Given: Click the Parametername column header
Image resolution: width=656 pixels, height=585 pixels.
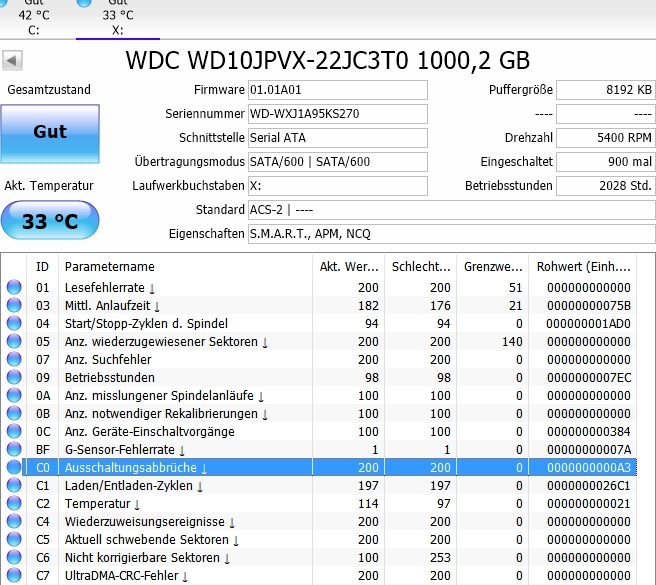Looking at the screenshot, I should point(185,267).
